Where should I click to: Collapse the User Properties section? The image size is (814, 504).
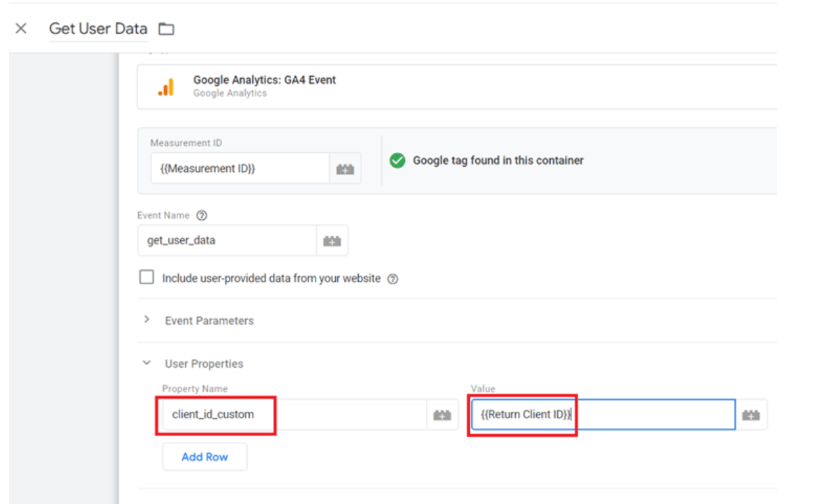(147, 363)
